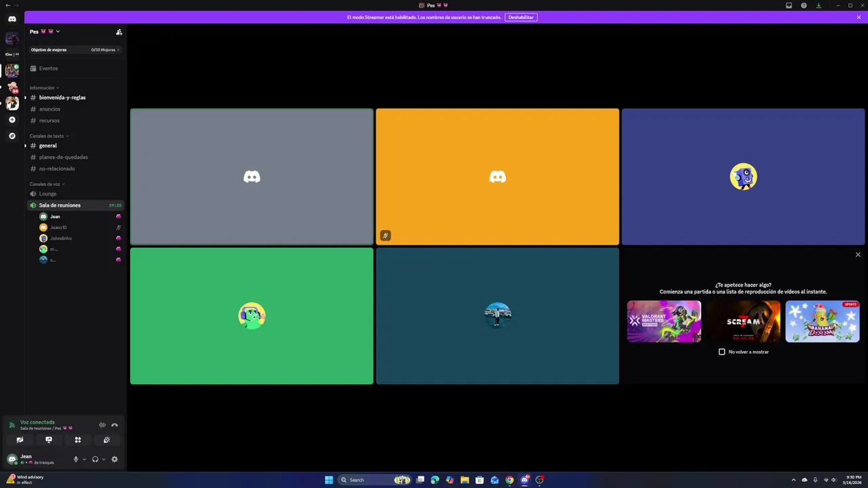
Task: Collapse the Información category
Action: click(x=44, y=88)
